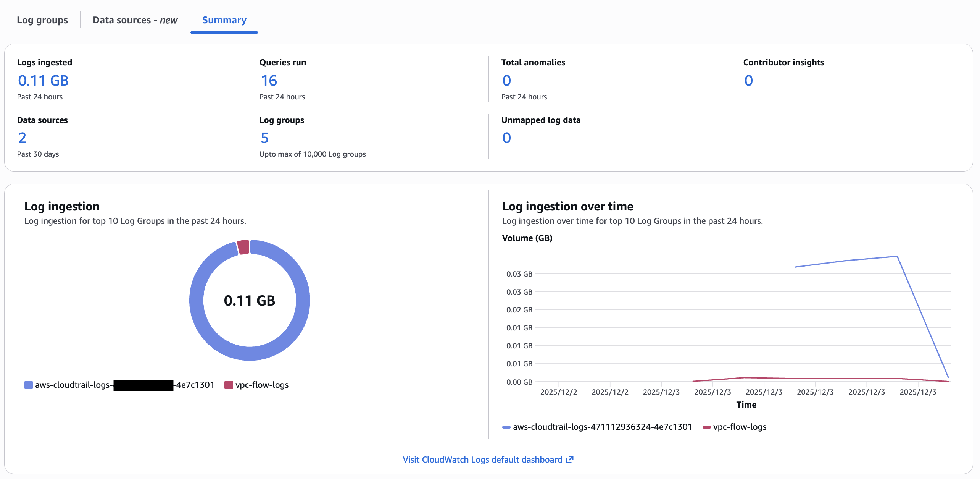
Task: Open the Data sources - new tab
Action: coord(135,20)
